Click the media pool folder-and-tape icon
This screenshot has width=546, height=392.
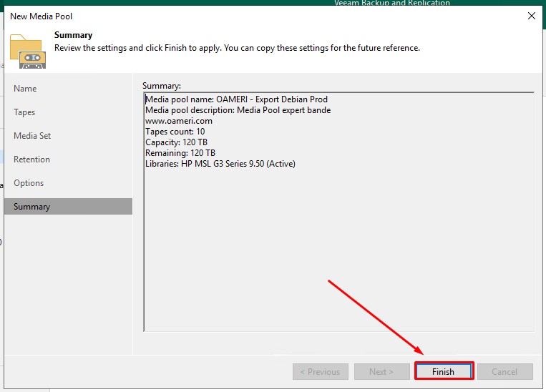[x=28, y=50]
